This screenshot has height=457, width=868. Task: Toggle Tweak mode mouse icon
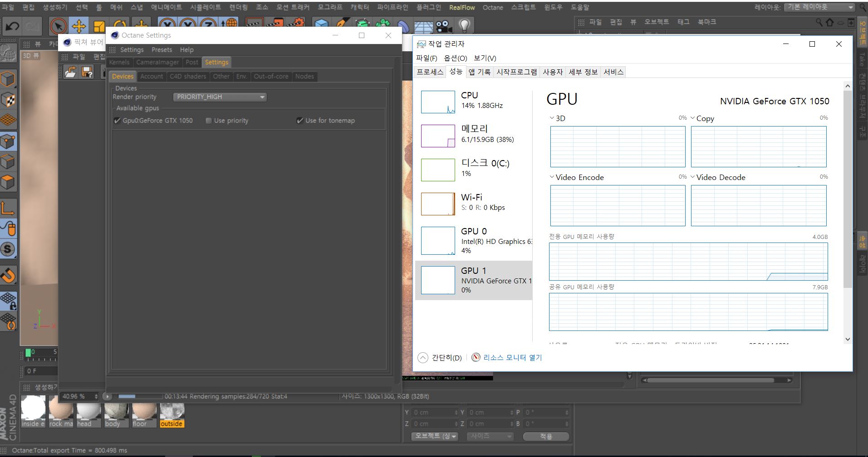8,228
